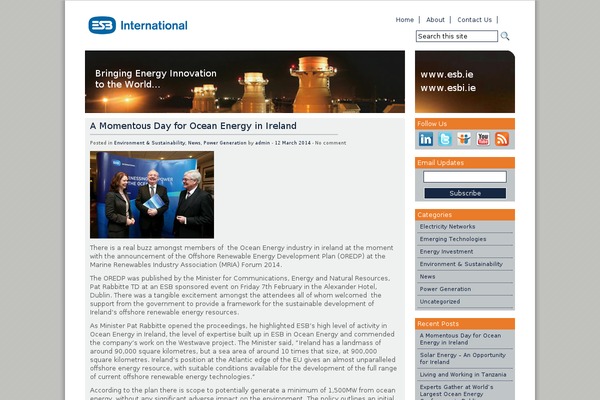Click the 12 March 2014 date text
The height and width of the screenshot is (400, 600).
[x=293, y=143]
